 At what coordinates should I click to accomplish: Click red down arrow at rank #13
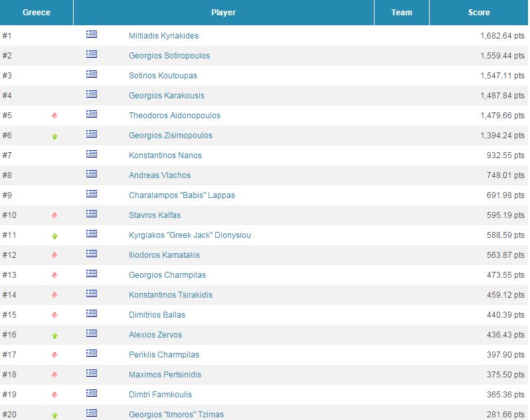54,275
